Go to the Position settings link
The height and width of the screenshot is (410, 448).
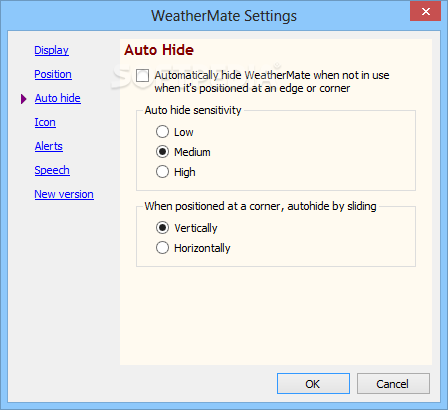pyautogui.click(x=53, y=74)
